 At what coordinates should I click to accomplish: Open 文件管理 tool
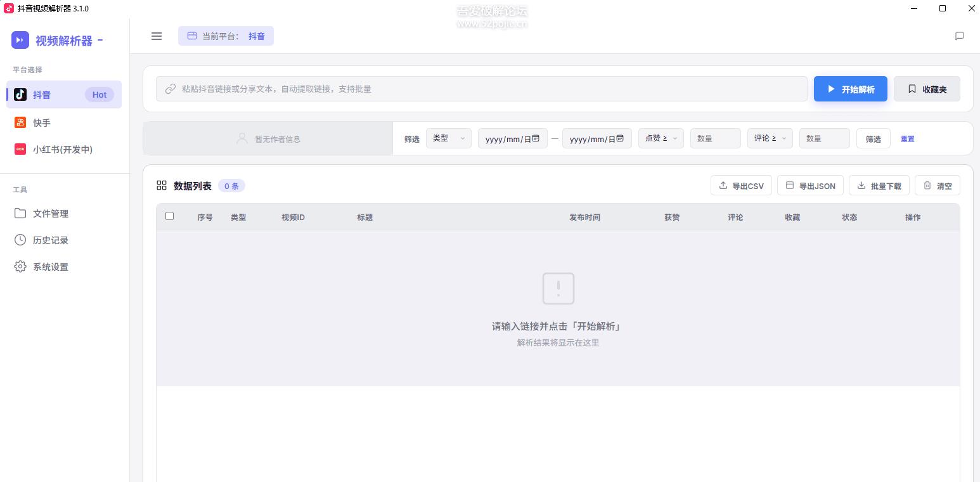point(64,213)
